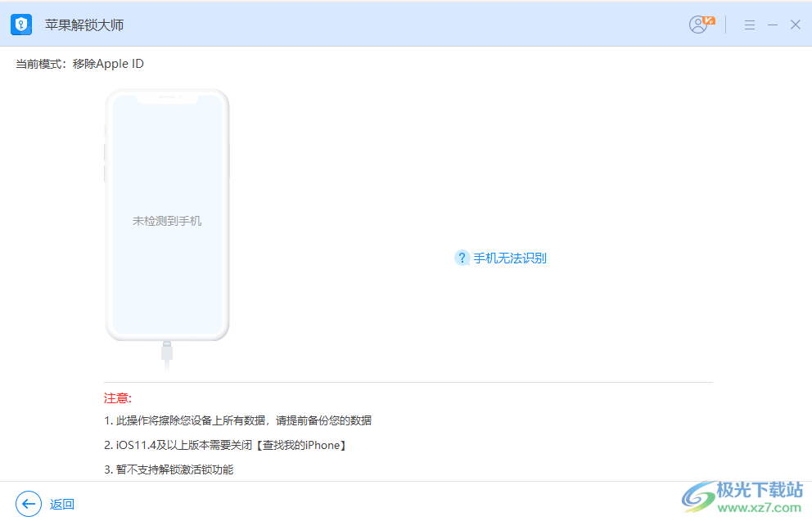Click the 当前模式：移除Apple ID label
The height and width of the screenshot is (521, 812).
79,64
